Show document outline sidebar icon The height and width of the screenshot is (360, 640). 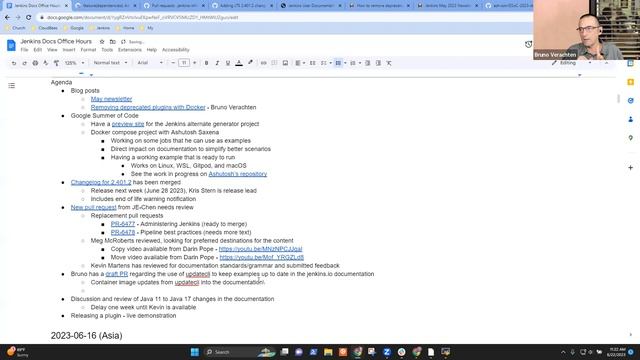point(11,85)
